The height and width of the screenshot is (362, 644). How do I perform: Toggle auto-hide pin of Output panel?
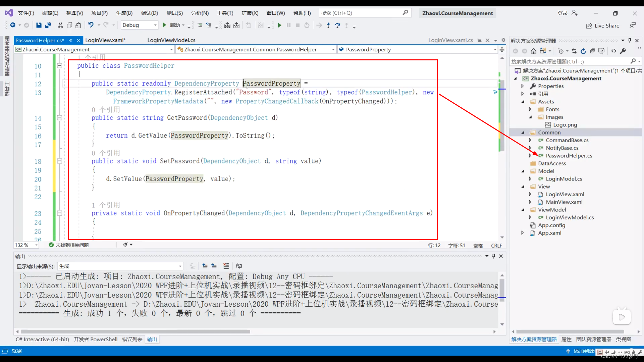(x=494, y=256)
